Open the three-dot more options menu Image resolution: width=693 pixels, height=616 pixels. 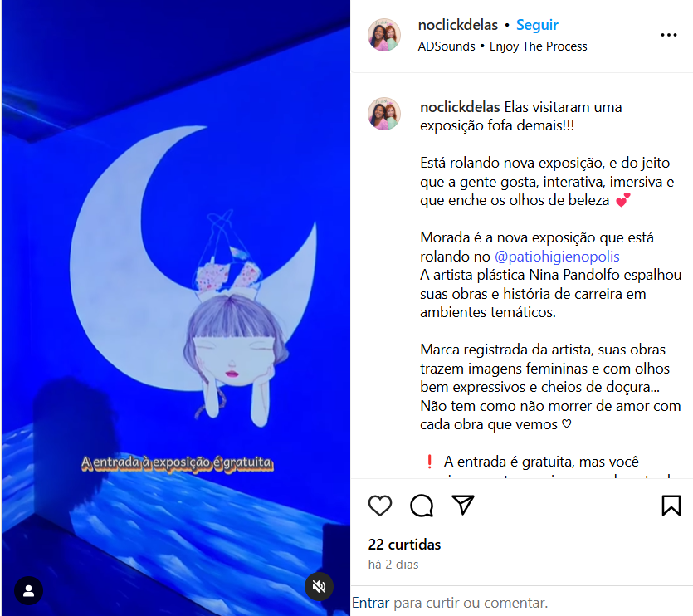tap(669, 35)
